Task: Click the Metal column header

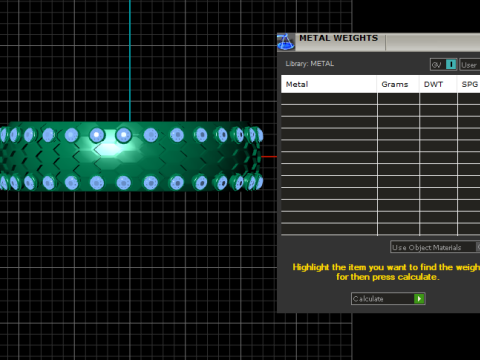Action: click(329, 84)
